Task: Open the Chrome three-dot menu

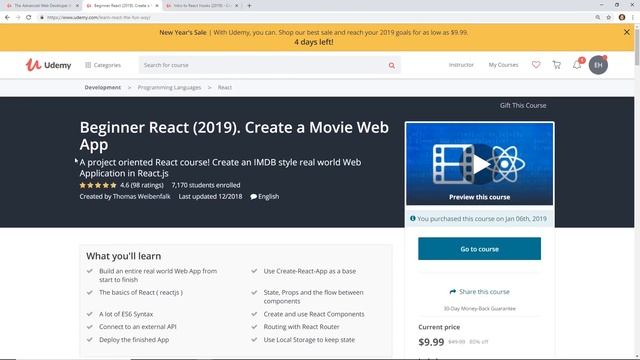Action: (633, 17)
